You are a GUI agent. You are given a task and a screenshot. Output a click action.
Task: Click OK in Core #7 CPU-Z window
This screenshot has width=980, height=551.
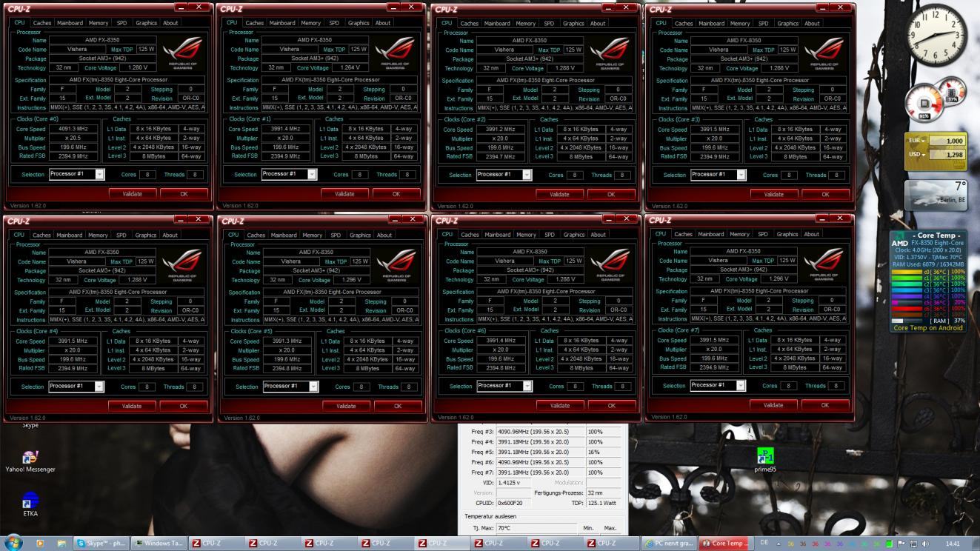pyautogui.click(x=825, y=405)
